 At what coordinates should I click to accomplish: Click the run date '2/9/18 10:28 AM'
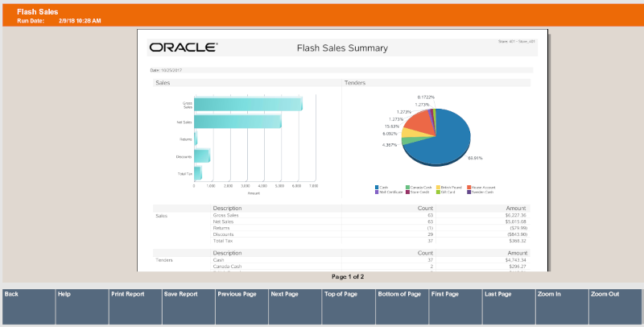80,21
